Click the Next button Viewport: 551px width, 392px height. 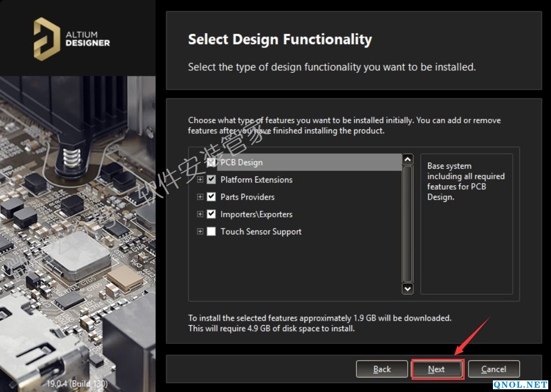(x=436, y=369)
